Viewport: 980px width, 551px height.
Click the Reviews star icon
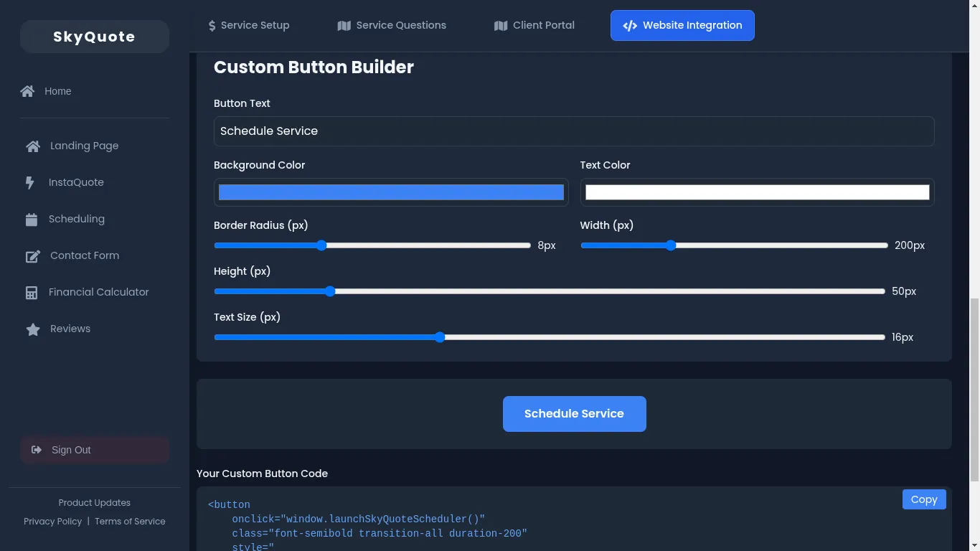click(x=33, y=329)
